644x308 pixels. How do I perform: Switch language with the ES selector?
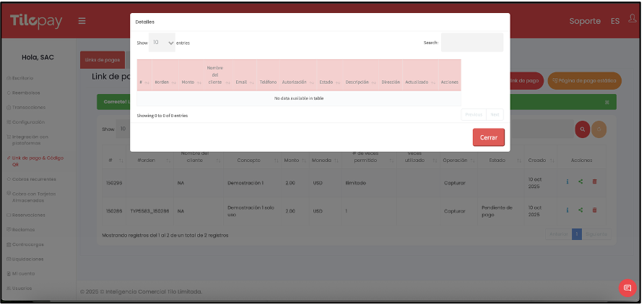[x=615, y=21]
